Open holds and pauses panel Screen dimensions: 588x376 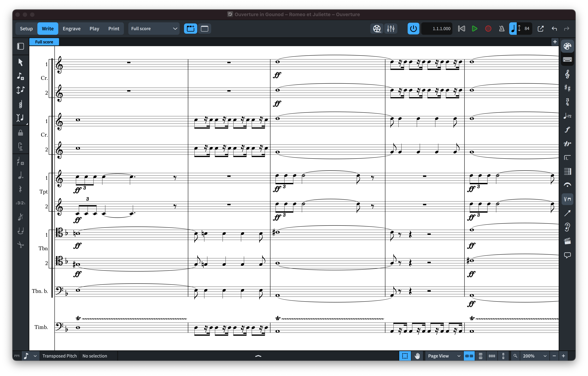click(x=567, y=185)
